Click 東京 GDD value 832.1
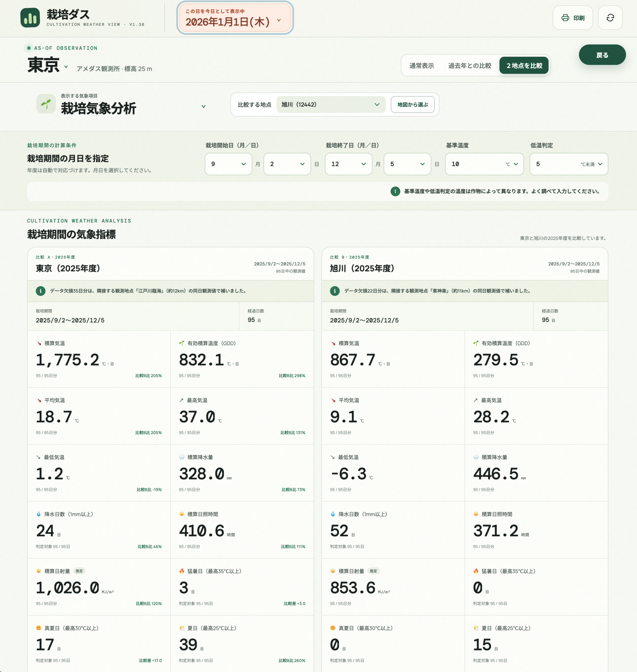637x672 pixels. click(x=201, y=360)
